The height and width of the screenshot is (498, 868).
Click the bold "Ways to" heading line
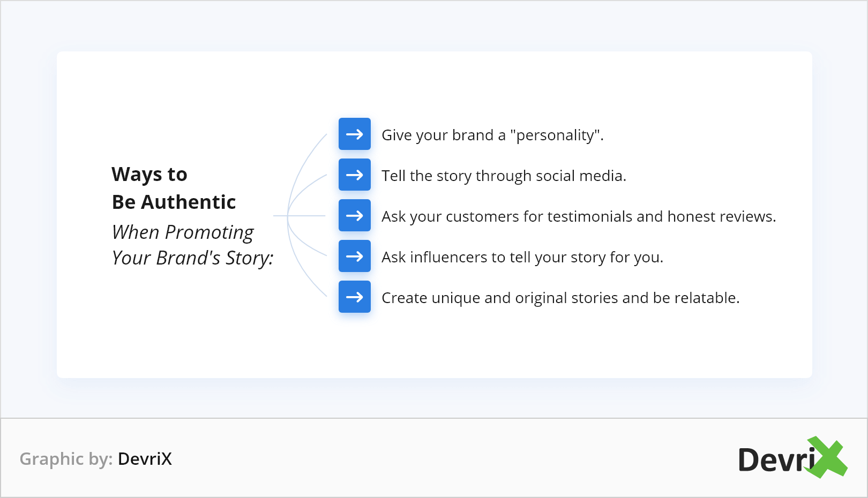click(149, 175)
